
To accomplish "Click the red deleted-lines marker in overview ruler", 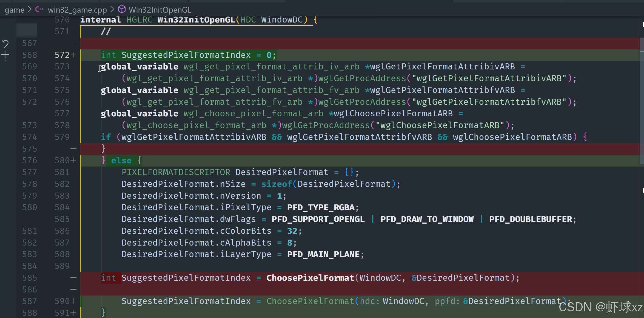I will [x=642, y=44].
